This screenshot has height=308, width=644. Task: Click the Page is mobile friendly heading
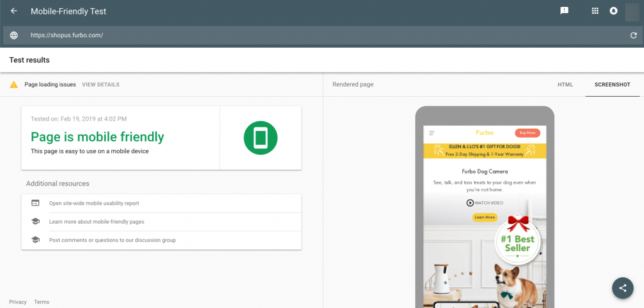point(97,137)
